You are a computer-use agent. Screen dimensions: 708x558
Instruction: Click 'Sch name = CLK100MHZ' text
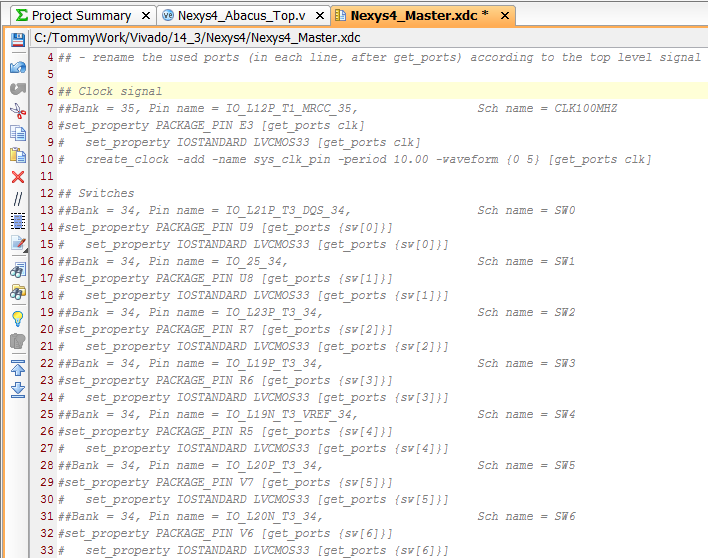click(547, 108)
